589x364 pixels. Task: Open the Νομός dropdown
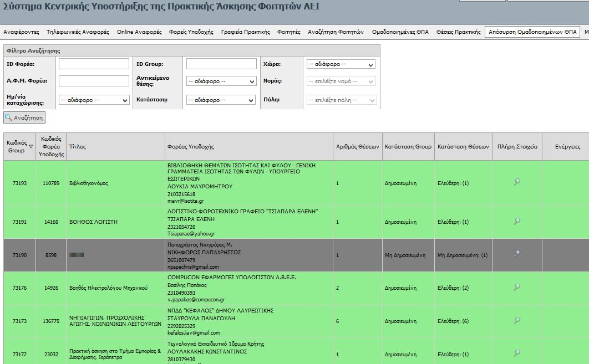click(x=341, y=81)
